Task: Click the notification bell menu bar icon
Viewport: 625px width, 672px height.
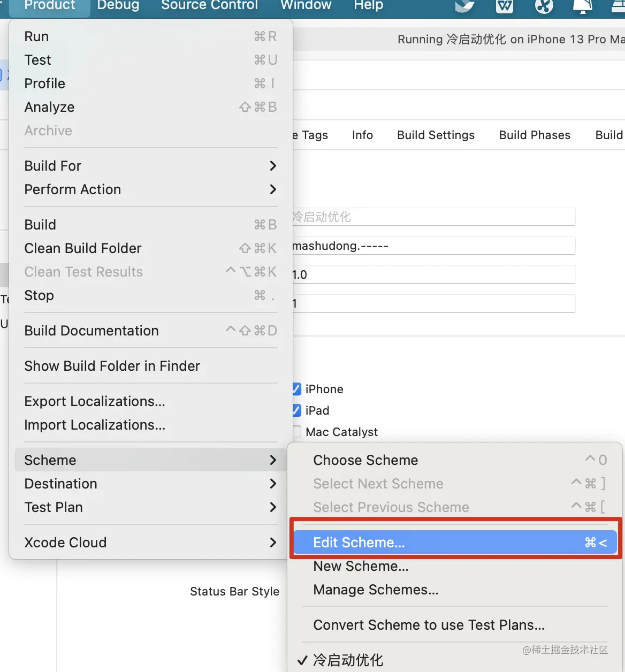Action: click(583, 6)
